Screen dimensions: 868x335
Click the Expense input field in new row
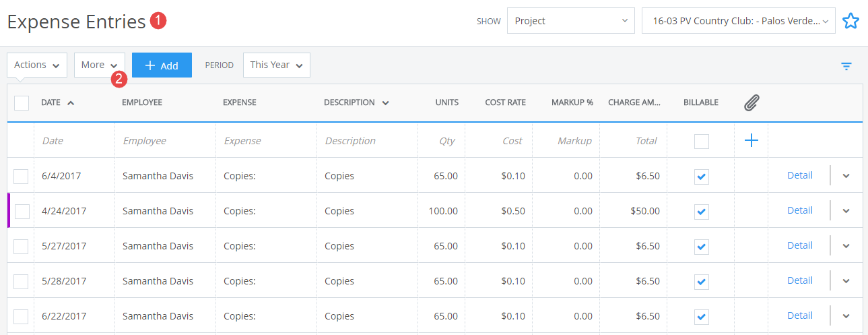tap(266, 141)
